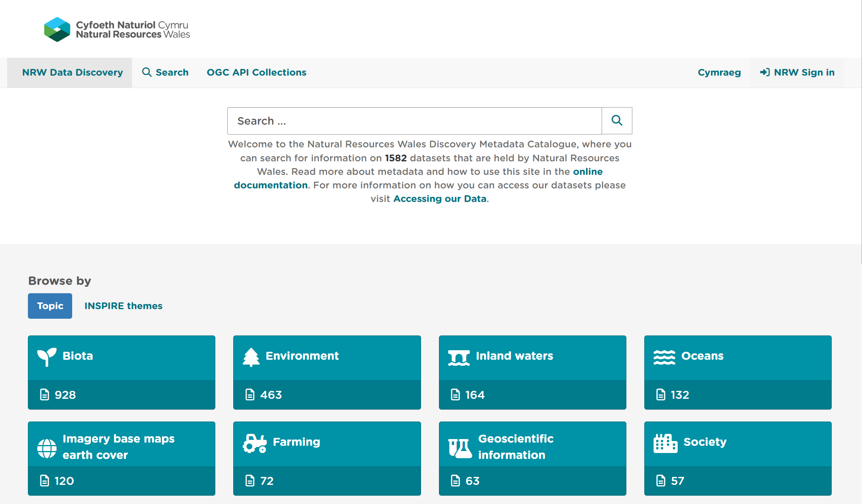Click the Society buildings icon
Viewport: 862px width, 504px height.
tap(665, 443)
